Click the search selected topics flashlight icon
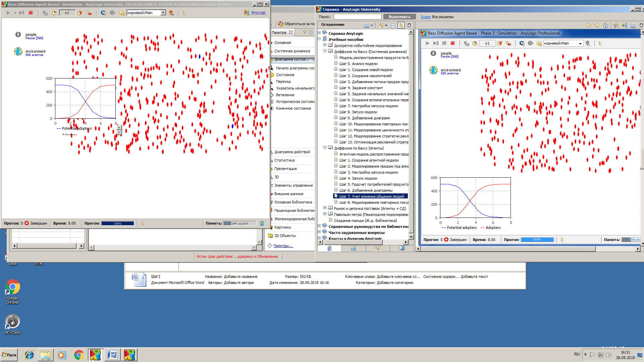 pos(381,25)
